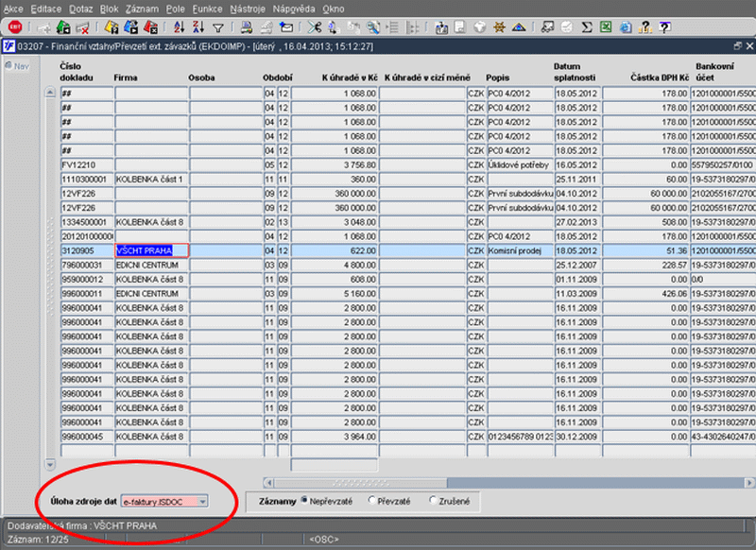Open the Úloha zdroje dat dropdown
756x550 pixels.
(203, 501)
